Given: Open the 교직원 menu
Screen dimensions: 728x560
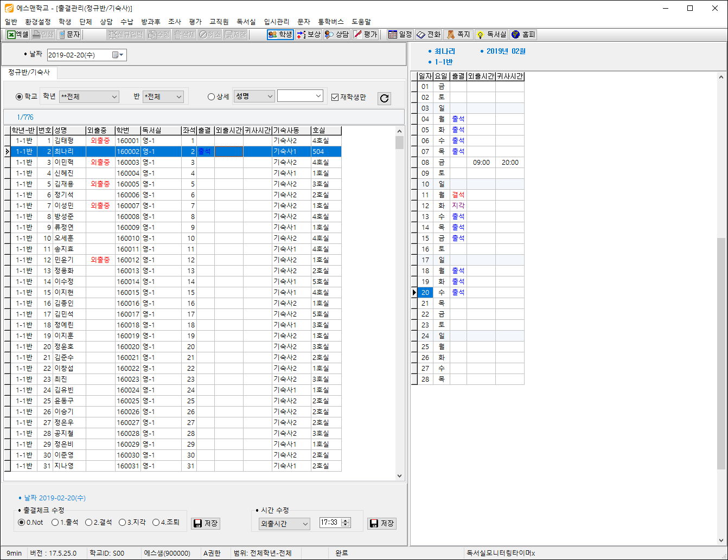Looking at the screenshot, I should click(x=219, y=22).
